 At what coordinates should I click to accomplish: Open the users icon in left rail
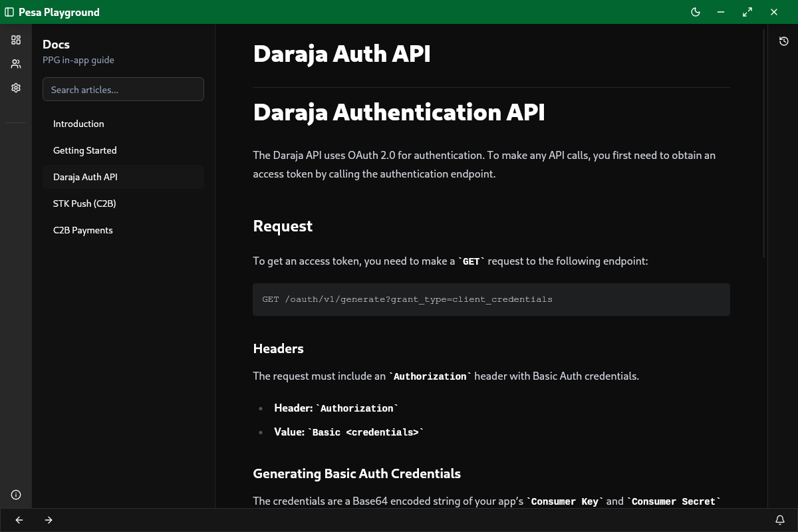[x=16, y=64]
